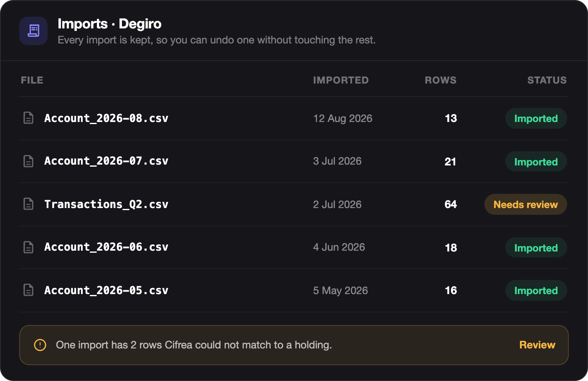Click Imported badge for Account_2026-06.csv

coord(536,248)
